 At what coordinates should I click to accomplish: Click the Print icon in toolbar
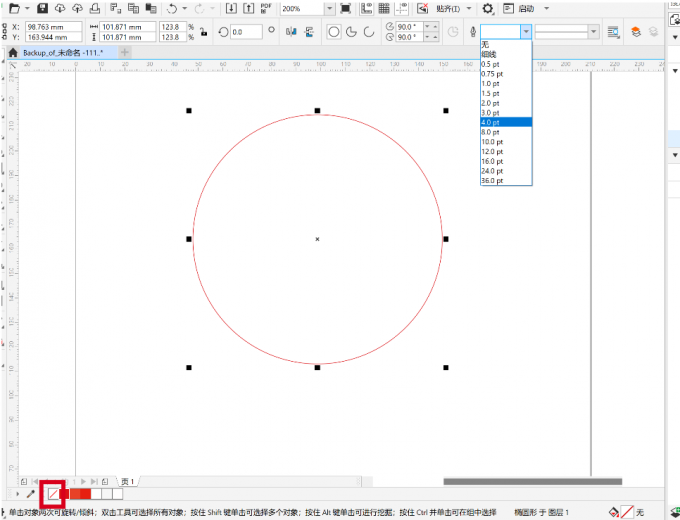94,8
